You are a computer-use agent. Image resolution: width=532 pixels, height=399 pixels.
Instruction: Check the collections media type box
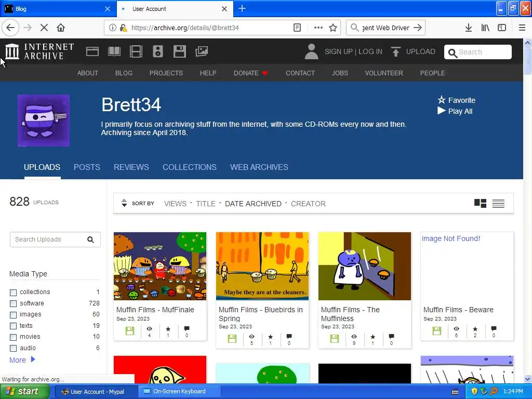[13, 292]
